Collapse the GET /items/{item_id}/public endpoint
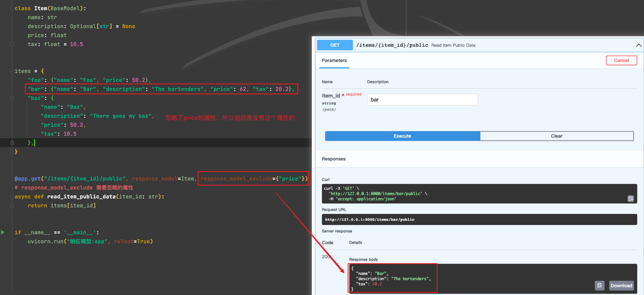The width and height of the screenshot is (644, 295). [x=638, y=45]
